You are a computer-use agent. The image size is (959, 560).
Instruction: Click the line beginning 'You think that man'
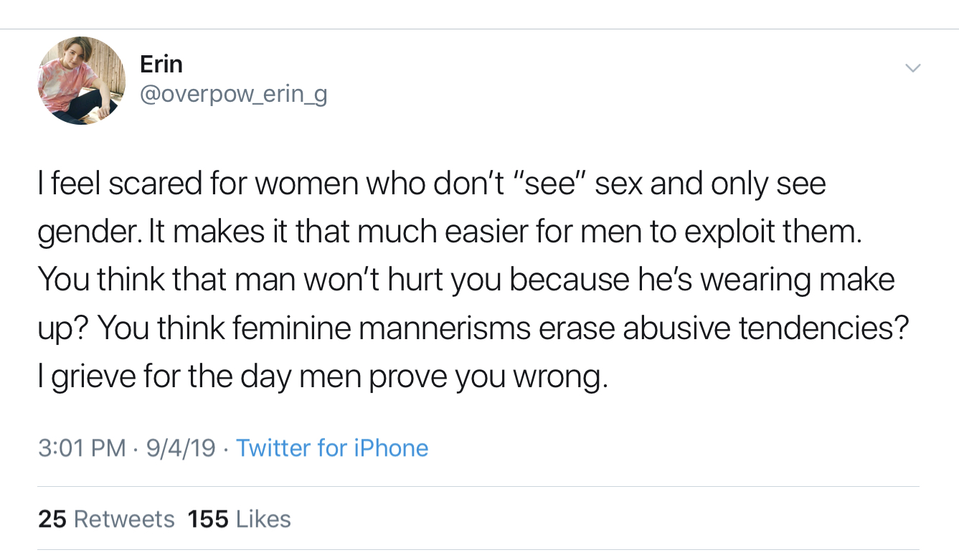click(466, 280)
